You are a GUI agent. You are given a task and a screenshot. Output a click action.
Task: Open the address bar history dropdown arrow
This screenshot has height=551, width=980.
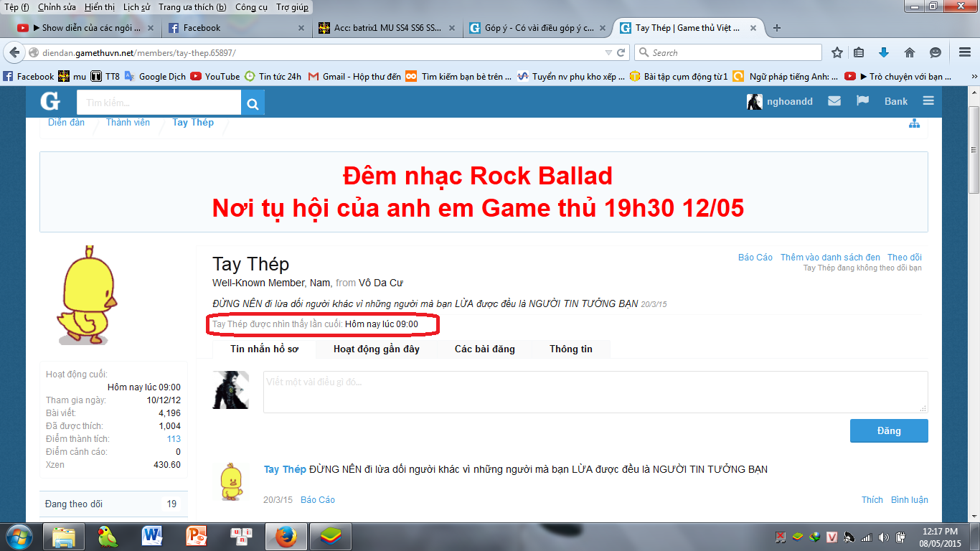pos(608,52)
